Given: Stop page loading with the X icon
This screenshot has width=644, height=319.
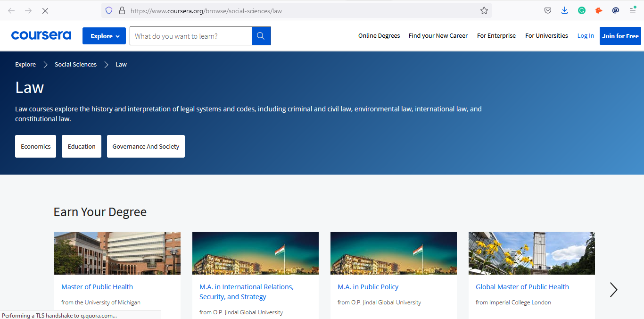Looking at the screenshot, I should (45, 10).
